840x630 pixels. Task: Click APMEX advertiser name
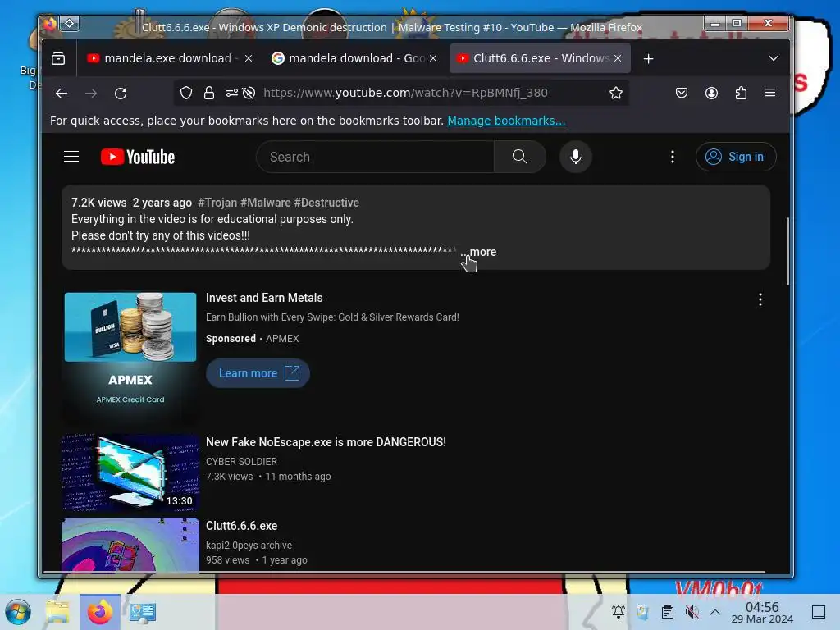(x=282, y=339)
